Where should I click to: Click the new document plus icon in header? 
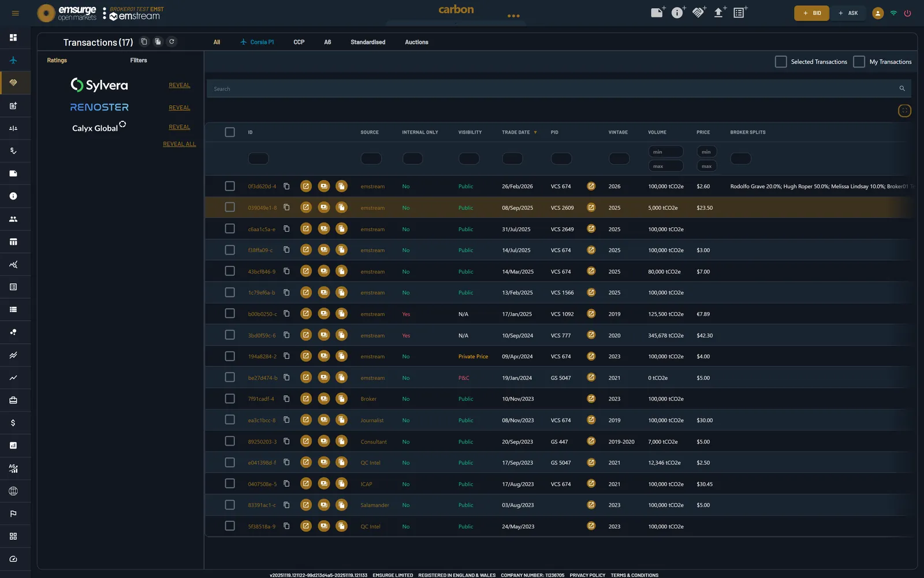click(658, 13)
